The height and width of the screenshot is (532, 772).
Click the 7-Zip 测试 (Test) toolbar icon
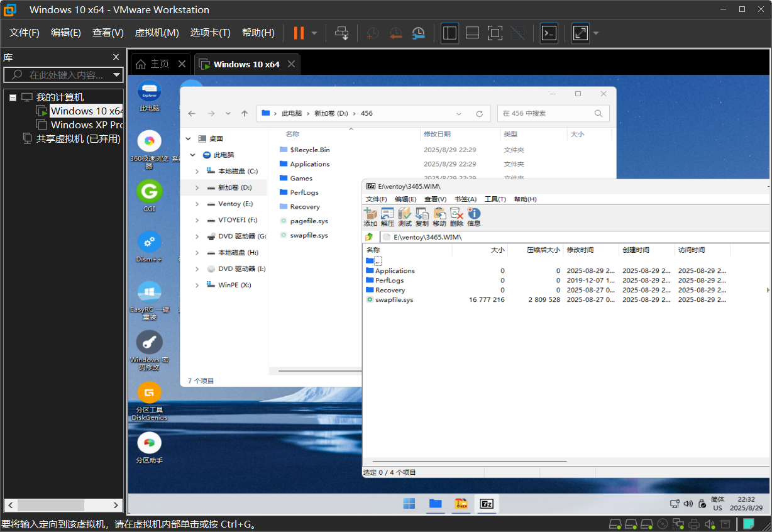[x=404, y=214]
